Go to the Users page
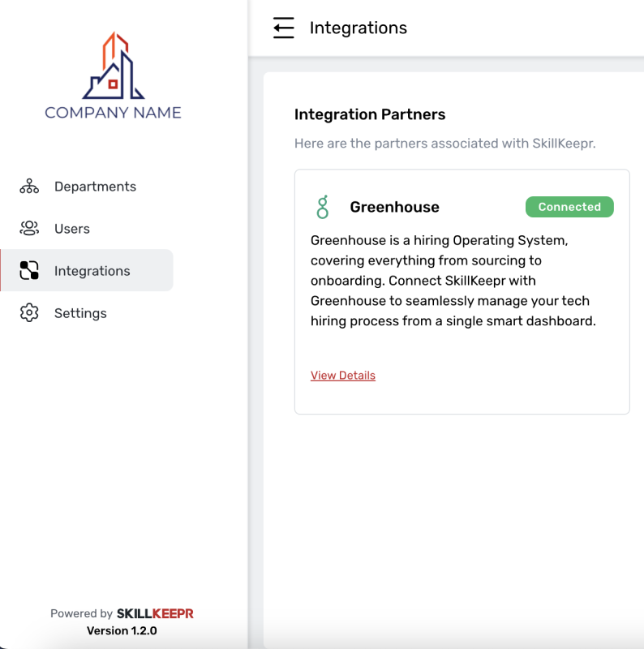 click(87, 229)
